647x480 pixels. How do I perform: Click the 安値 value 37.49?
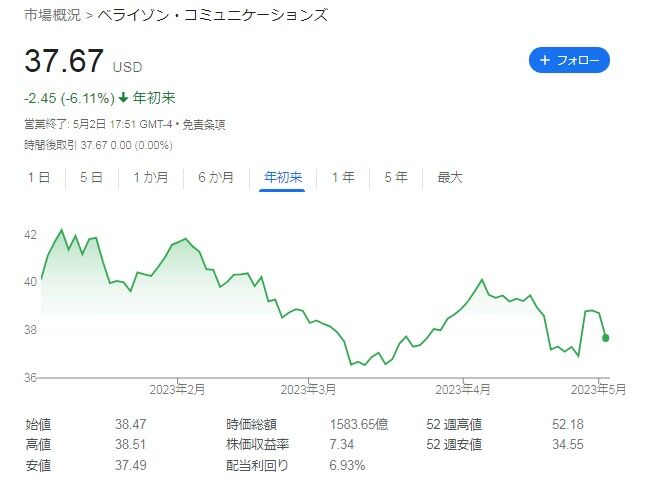[130, 465]
